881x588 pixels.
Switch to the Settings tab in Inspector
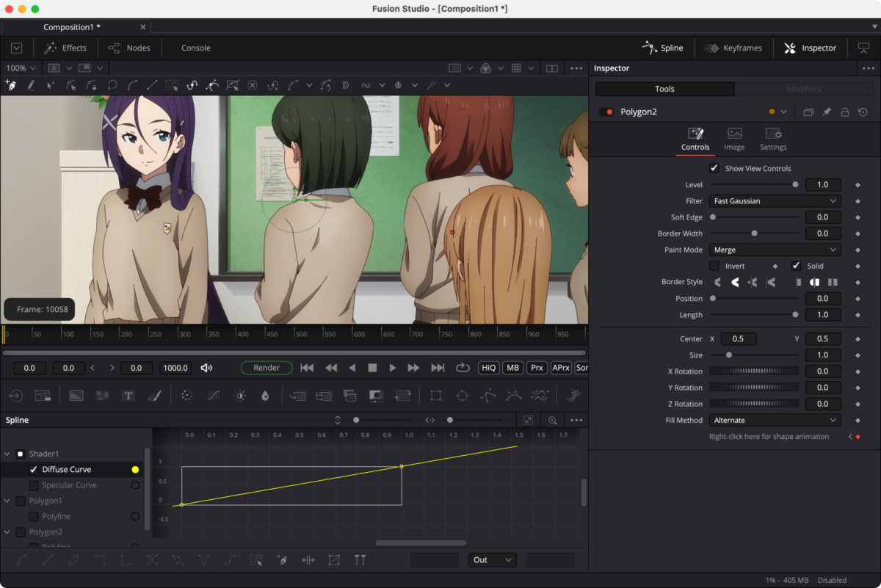click(x=773, y=139)
